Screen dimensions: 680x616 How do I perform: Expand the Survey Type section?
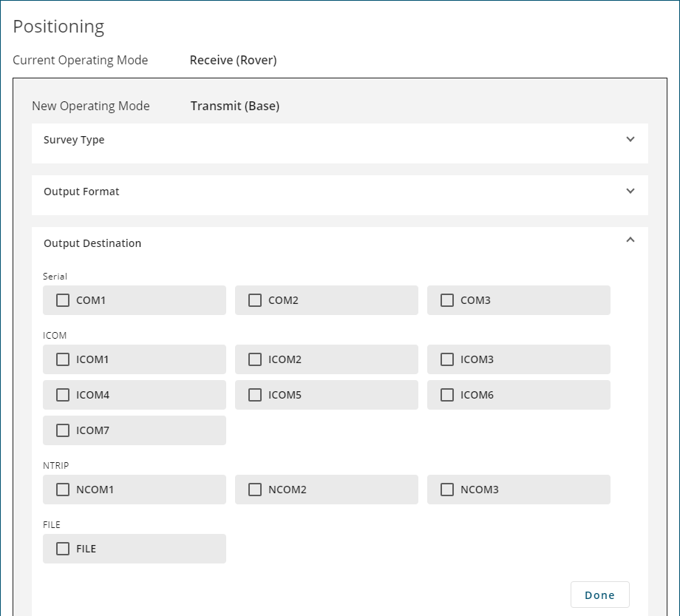click(339, 140)
